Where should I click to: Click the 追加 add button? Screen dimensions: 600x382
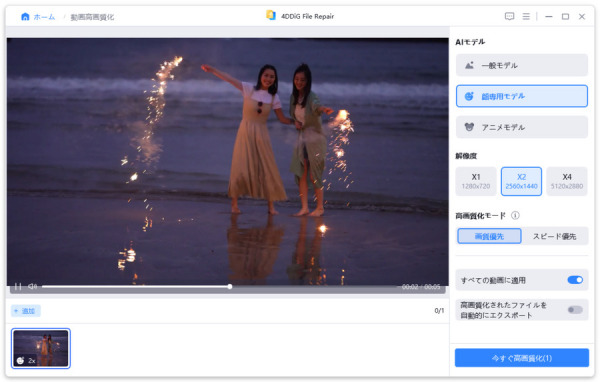click(x=26, y=311)
